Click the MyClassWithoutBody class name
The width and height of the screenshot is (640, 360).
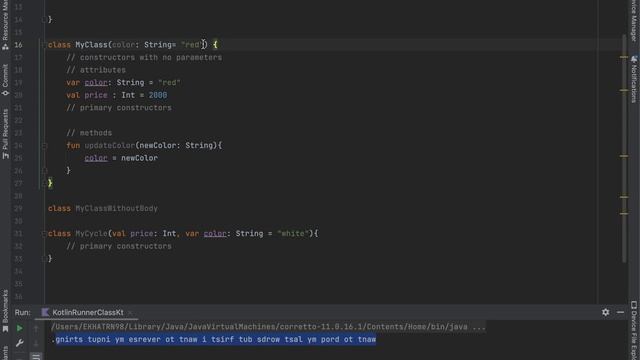pyautogui.click(x=116, y=209)
